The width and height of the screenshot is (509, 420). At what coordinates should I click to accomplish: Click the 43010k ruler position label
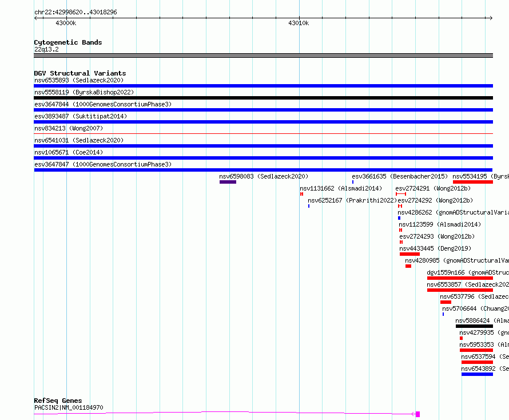point(299,23)
